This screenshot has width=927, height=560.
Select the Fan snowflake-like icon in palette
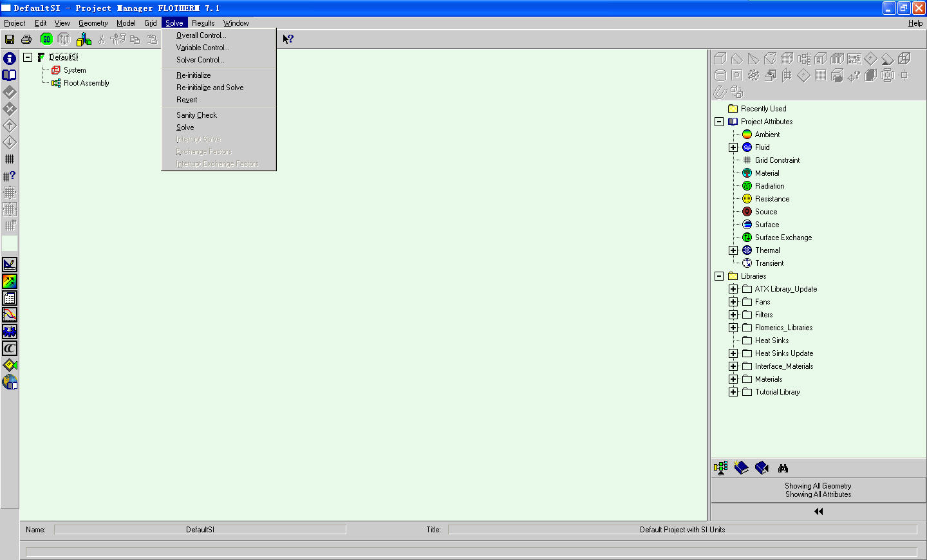754,75
